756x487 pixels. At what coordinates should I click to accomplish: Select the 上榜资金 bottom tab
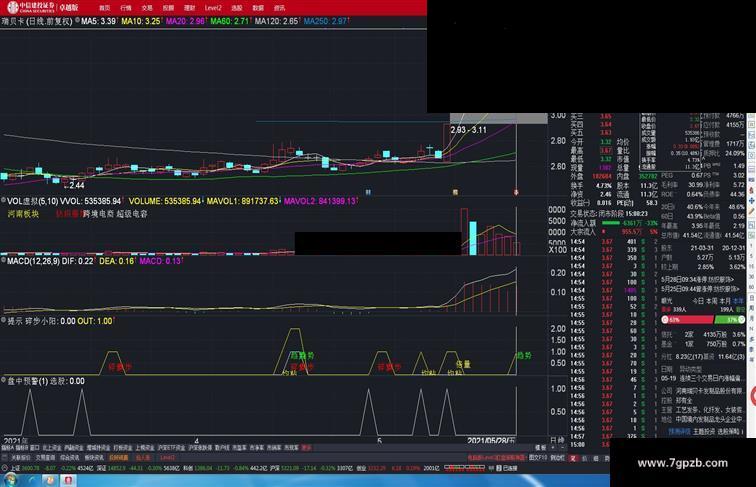(x=144, y=448)
